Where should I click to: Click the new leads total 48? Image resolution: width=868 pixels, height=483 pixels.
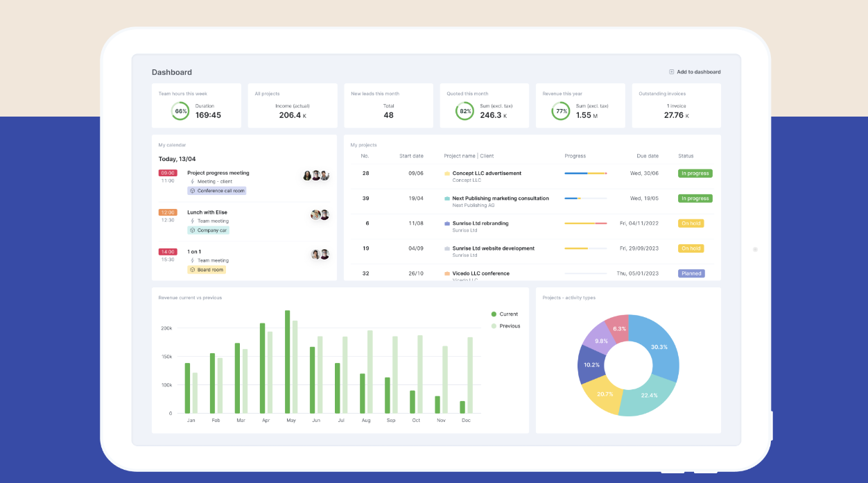[388, 115]
